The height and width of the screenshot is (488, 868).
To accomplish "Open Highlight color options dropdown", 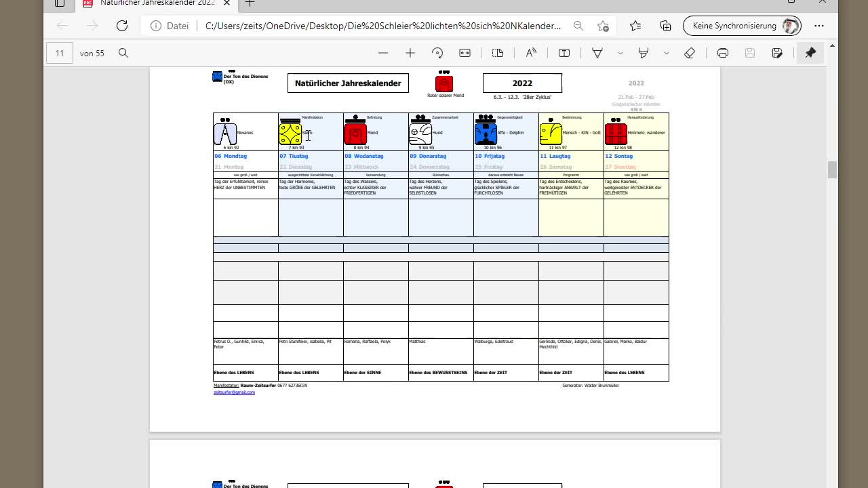I will (x=666, y=53).
